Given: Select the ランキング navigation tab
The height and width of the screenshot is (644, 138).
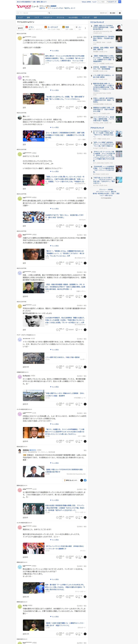Looking at the screenshot, I should [86, 17].
